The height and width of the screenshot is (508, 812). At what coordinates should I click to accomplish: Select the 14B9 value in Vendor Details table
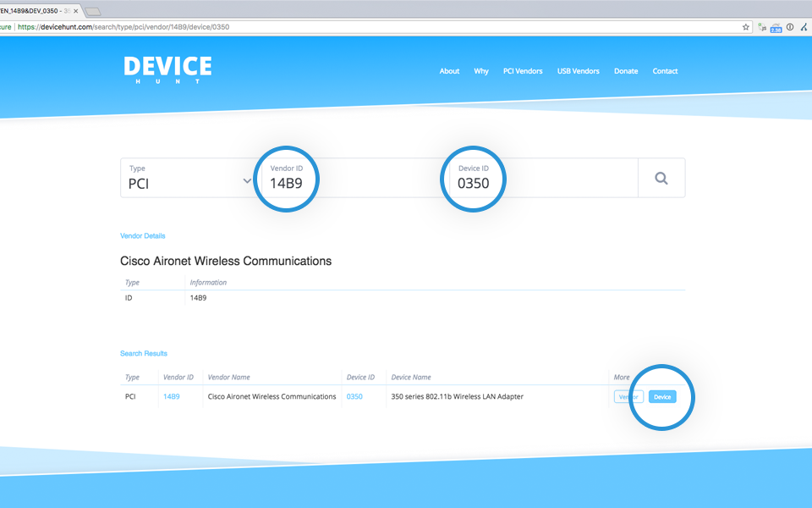click(198, 298)
